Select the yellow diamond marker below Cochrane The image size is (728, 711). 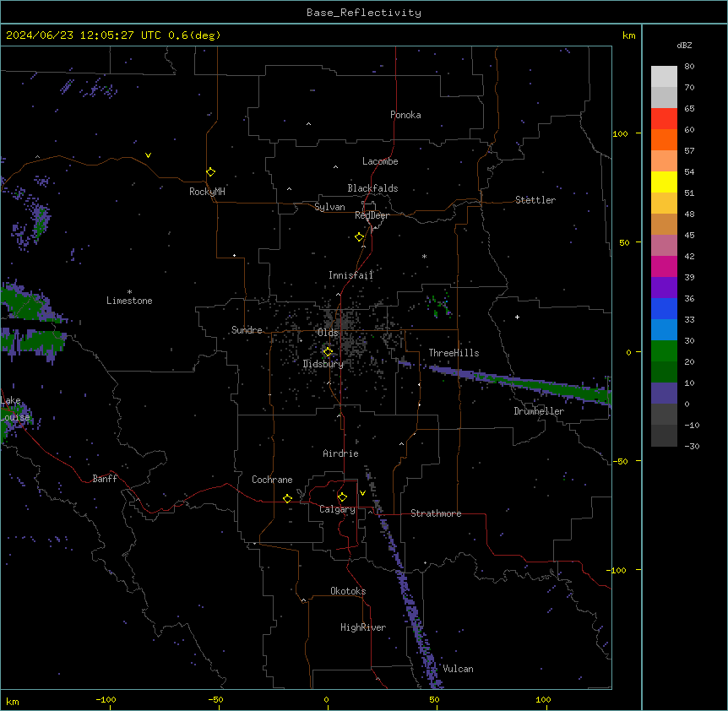pyautogui.click(x=287, y=498)
